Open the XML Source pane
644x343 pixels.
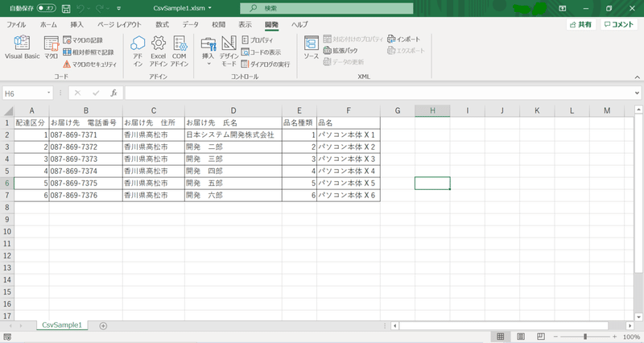pos(312,48)
